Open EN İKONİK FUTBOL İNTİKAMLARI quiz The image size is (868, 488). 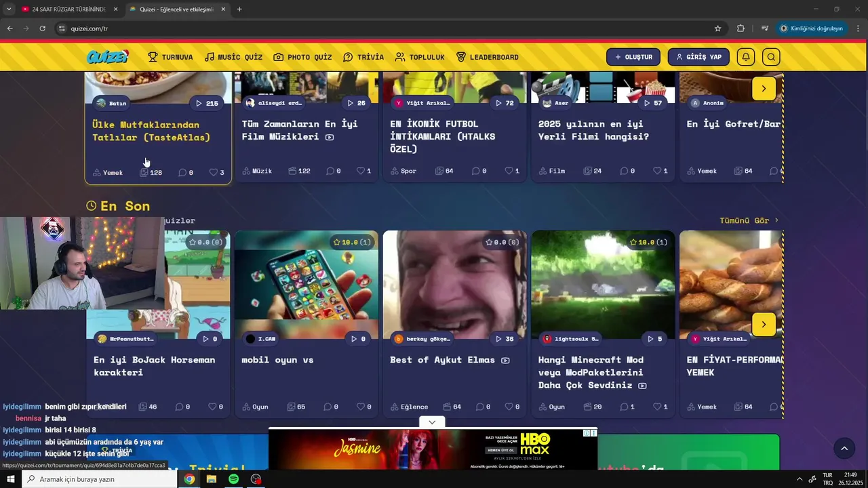443,136
